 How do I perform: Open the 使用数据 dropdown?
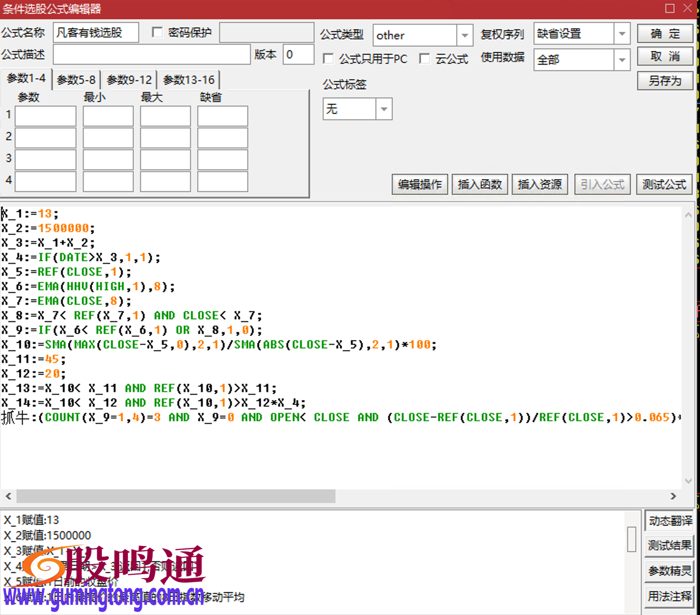[622, 60]
